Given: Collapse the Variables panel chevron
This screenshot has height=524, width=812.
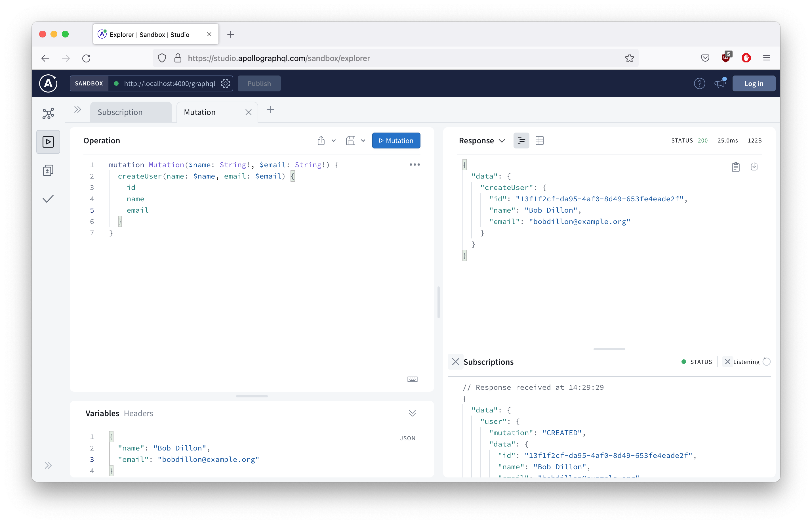Looking at the screenshot, I should (412, 413).
